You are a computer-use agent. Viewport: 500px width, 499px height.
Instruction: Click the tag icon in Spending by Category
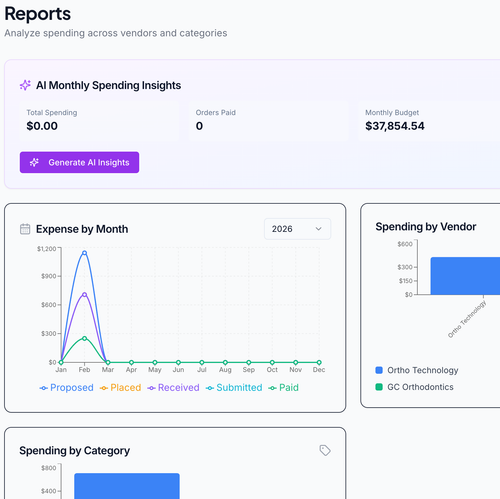coord(325,450)
